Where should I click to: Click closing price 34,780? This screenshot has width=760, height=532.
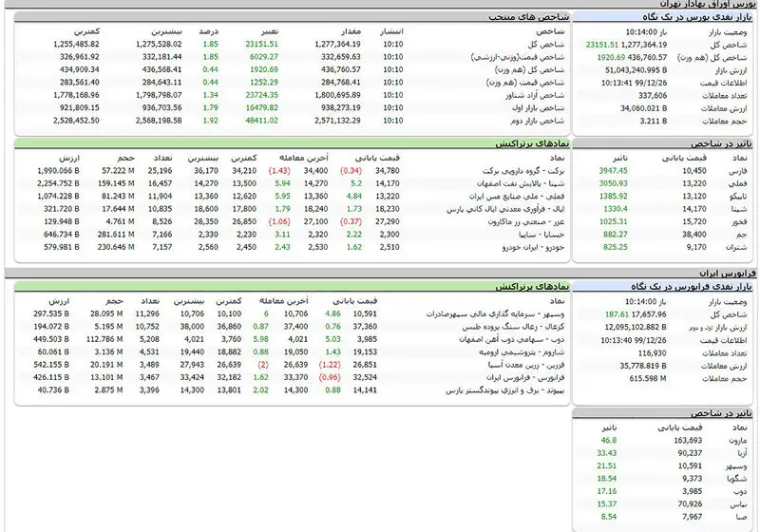click(388, 171)
